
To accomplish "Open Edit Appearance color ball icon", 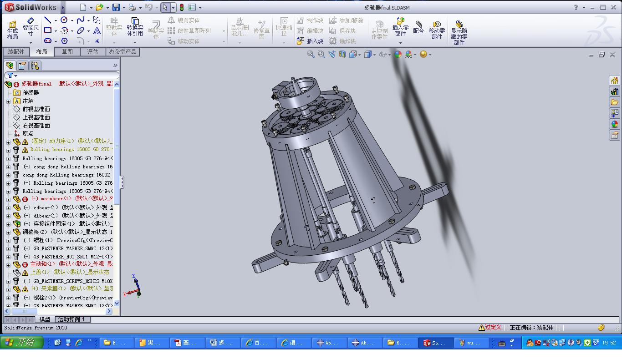I will point(398,54).
